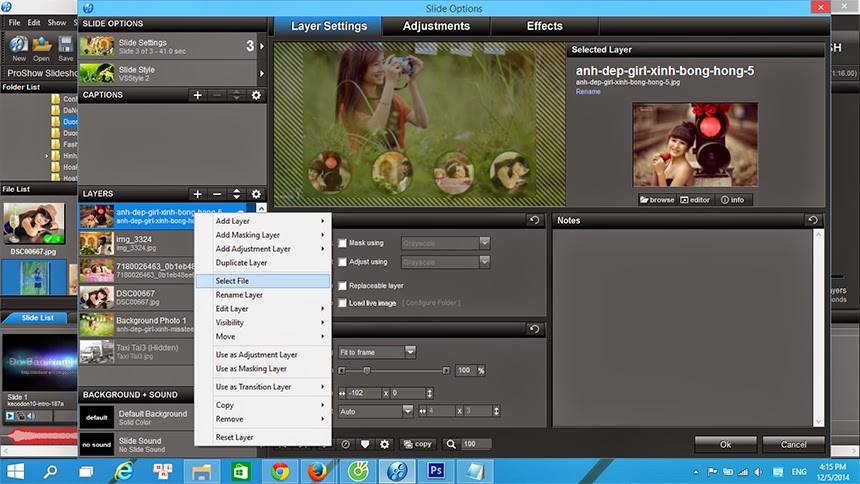The width and height of the screenshot is (860, 484).
Task: Click the position X field showing -102
Action: [363, 393]
